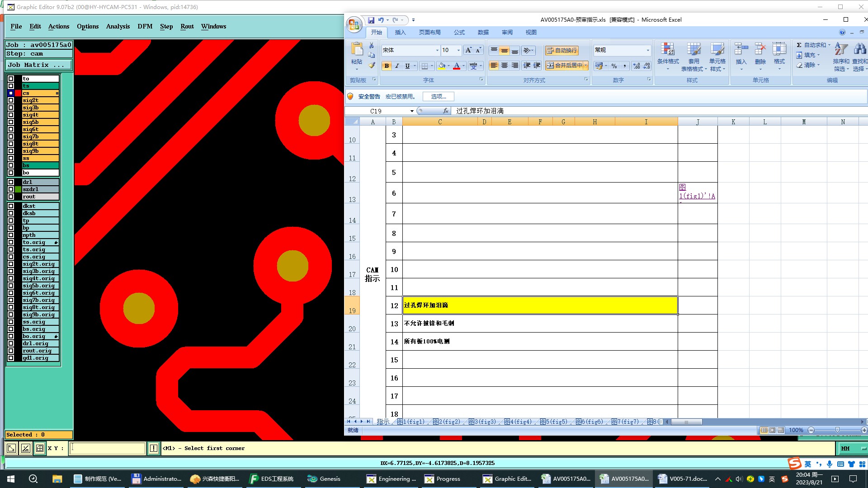Screen dimensions: 868x488
Task: Click the 选项... security warning button
Action: pyautogui.click(x=438, y=97)
